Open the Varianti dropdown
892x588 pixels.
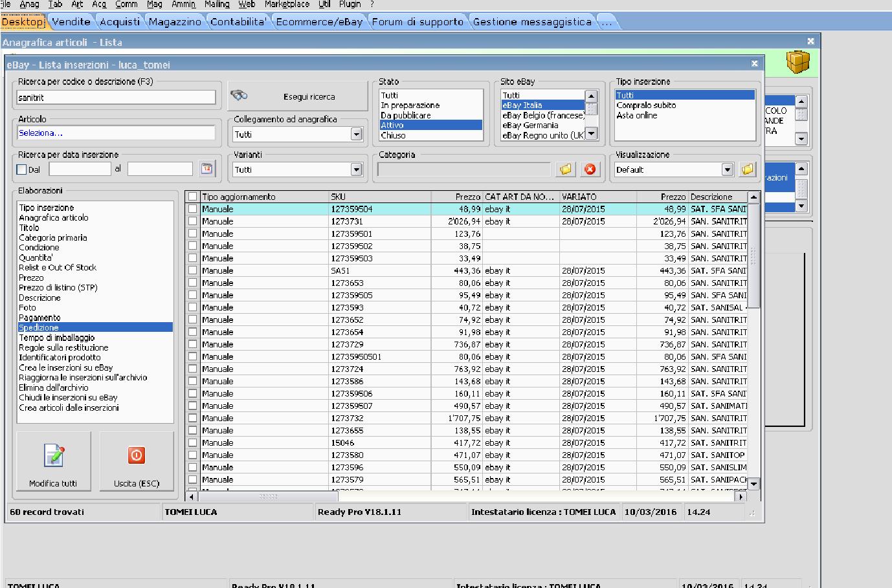pyautogui.click(x=356, y=169)
